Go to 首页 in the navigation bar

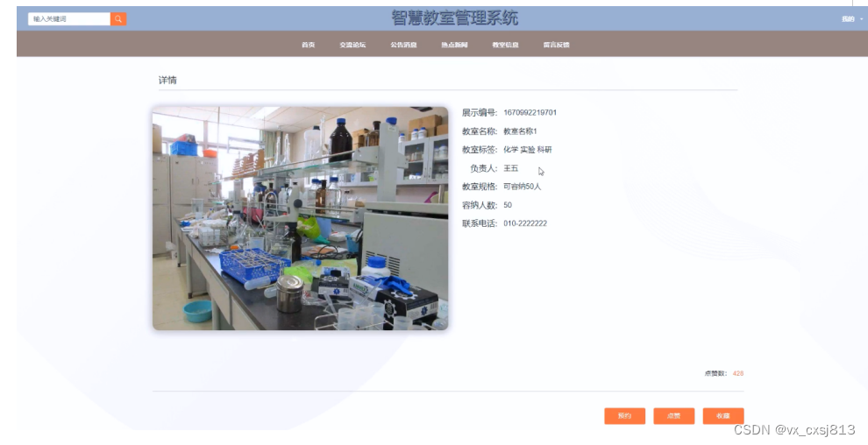click(x=309, y=45)
